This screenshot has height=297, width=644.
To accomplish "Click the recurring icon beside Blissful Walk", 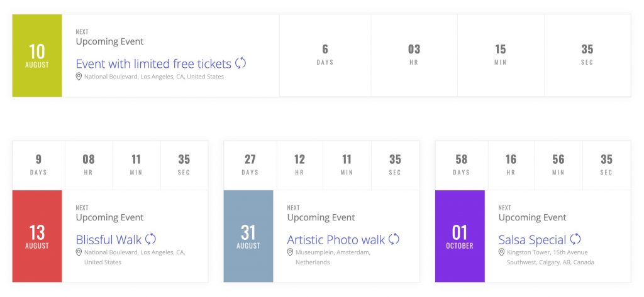I will tap(151, 239).
